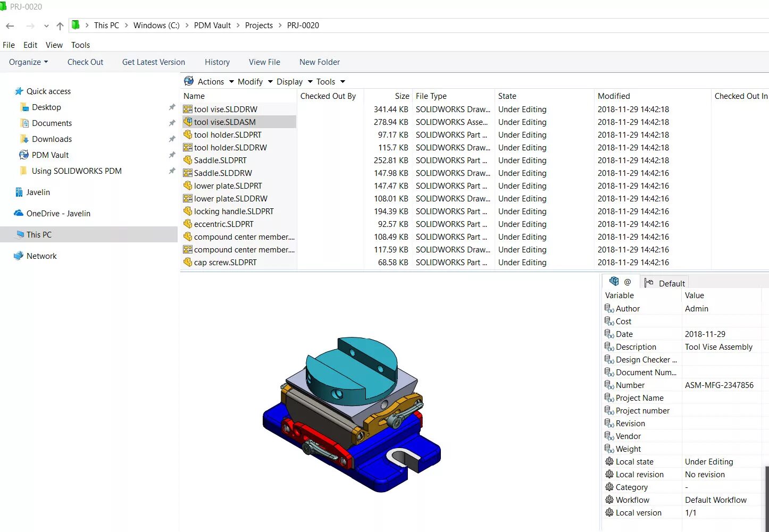Unpin Desktop using its pin icon
Screen dimensions: 769x532
pos(172,107)
